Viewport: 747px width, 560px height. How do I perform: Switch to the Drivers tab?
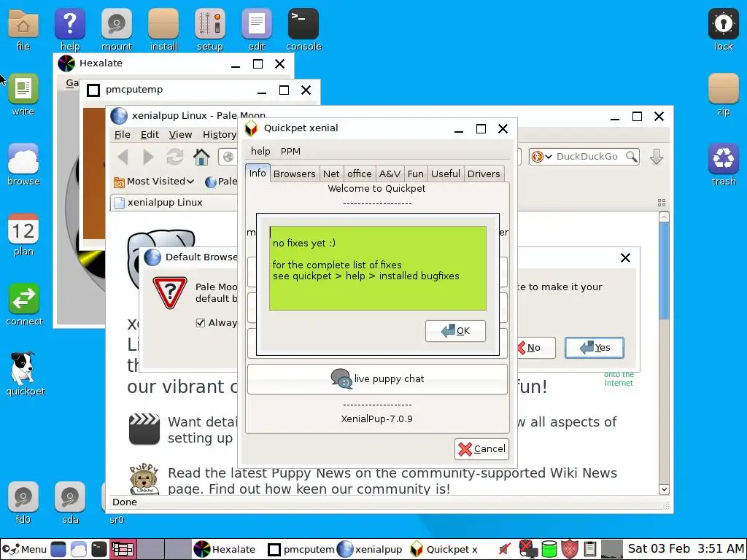(484, 174)
